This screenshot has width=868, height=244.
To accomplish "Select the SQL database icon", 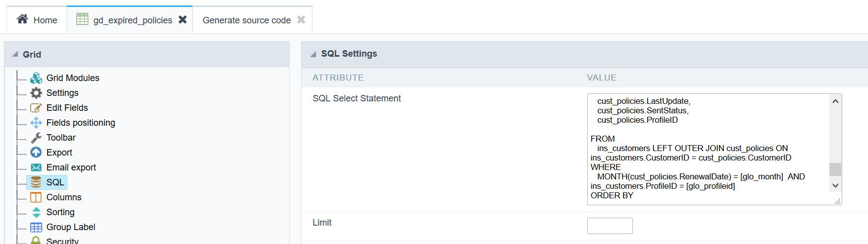I will 36,182.
